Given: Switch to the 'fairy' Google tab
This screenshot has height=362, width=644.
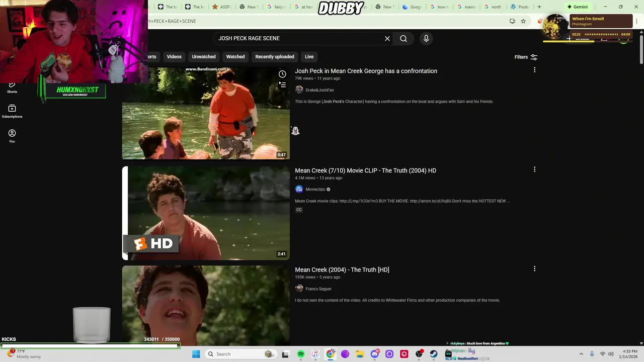Looking at the screenshot, I should pyautogui.click(x=276, y=7).
